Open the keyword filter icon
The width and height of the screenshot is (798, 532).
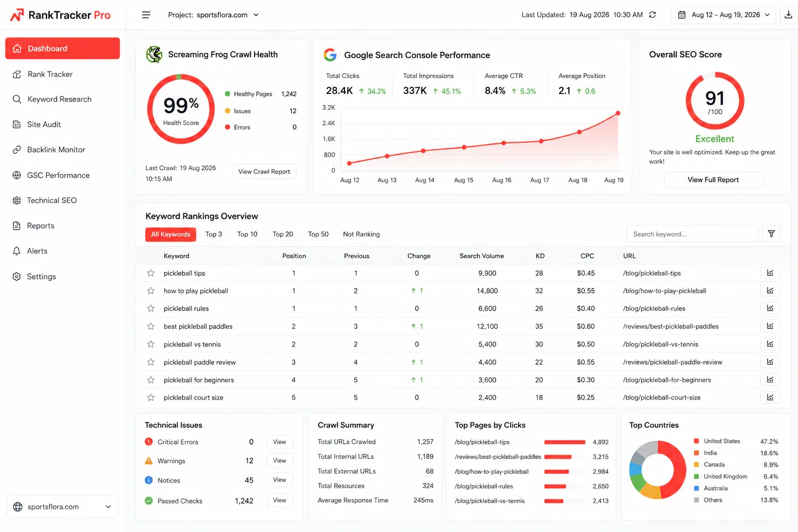tap(772, 234)
